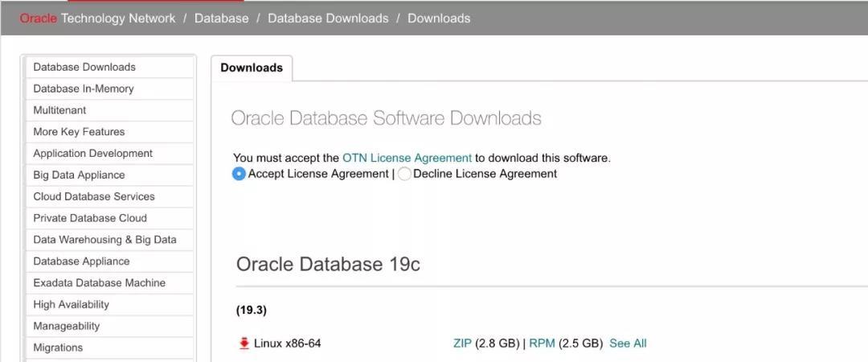The height and width of the screenshot is (362, 868).
Task: Navigate to Database breadcrumb link
Action: pos(221,18)
